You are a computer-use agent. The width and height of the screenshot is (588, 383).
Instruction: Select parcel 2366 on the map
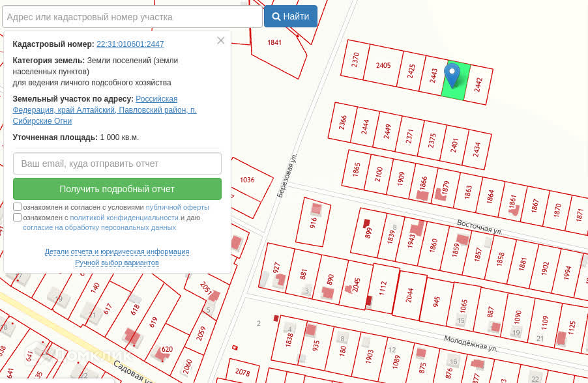point(342,122)
